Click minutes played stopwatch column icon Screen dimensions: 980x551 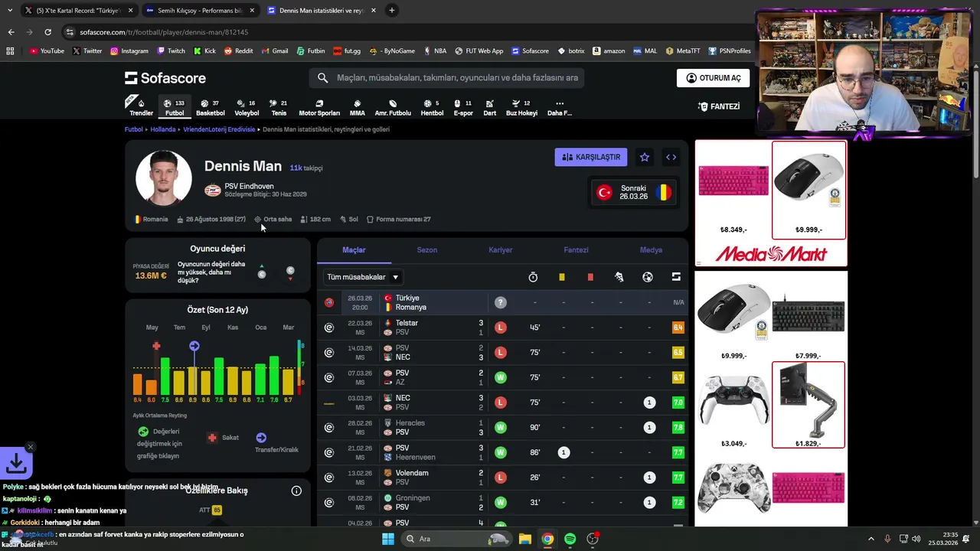click(533, 277)
